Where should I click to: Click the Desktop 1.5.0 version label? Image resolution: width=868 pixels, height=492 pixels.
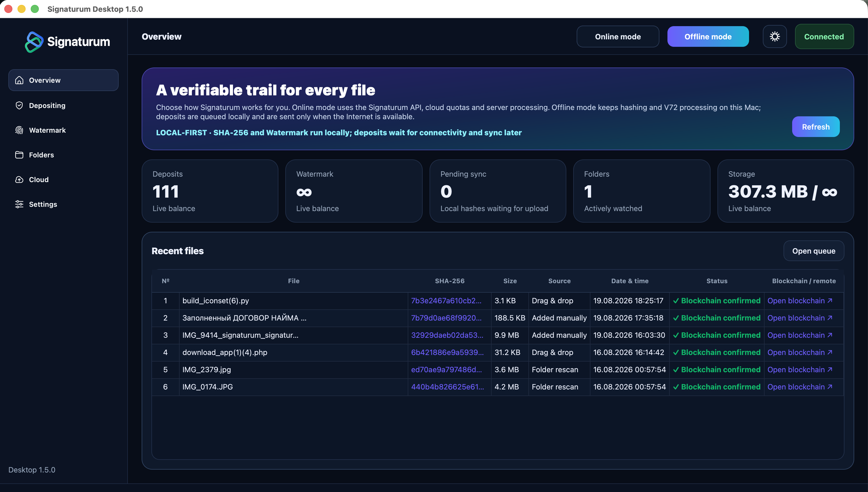[x=32, y=470]
